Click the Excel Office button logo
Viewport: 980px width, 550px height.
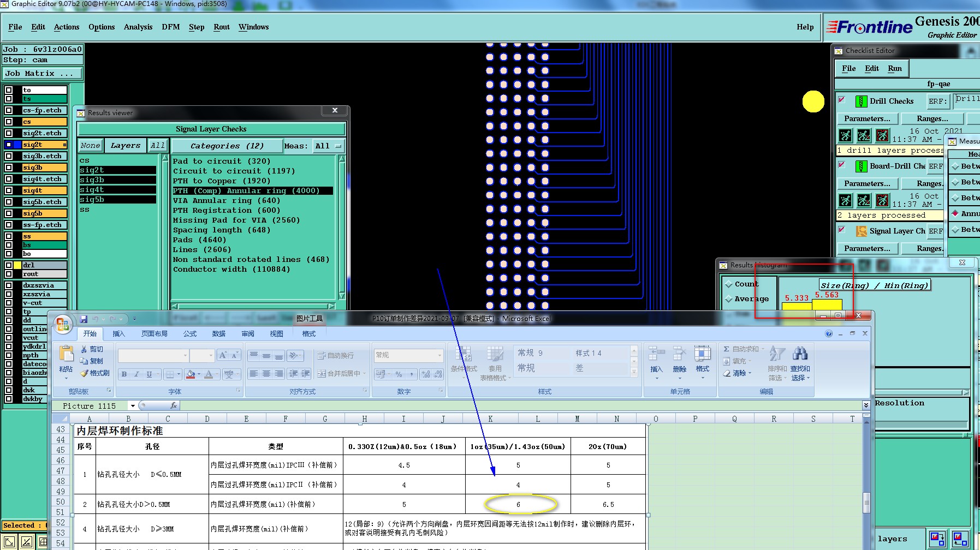[63, 325]
